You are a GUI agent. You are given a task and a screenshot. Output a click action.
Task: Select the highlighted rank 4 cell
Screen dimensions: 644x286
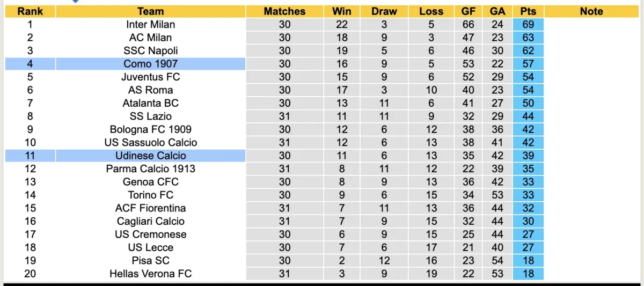(x=30, y=64)
